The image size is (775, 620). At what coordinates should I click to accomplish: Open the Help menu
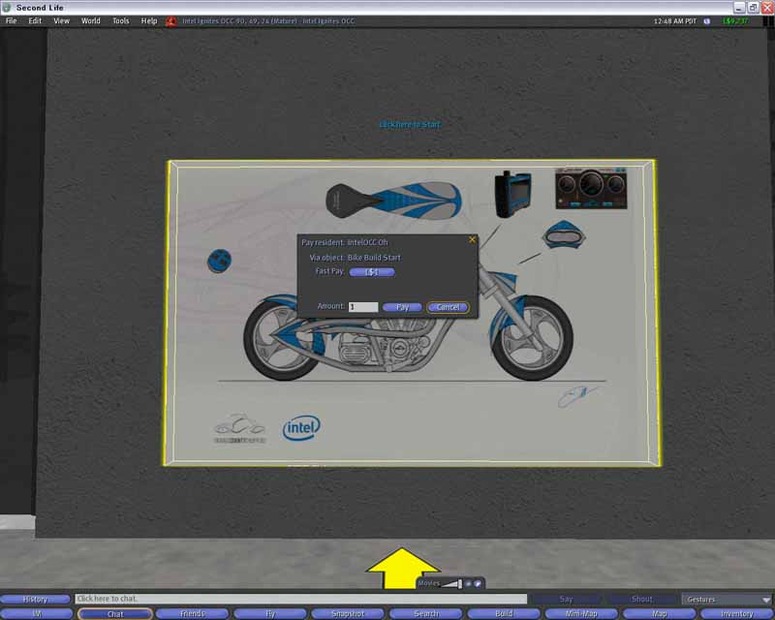pyautogui.click(x=149, y=21)
